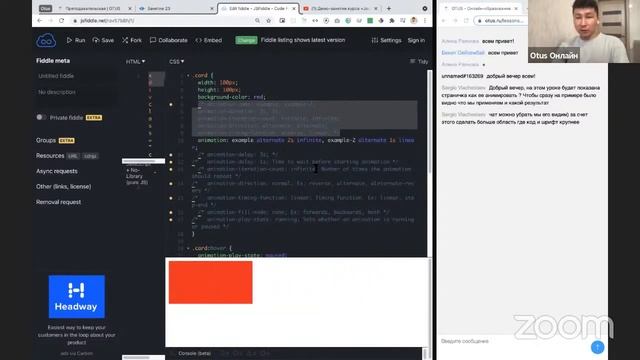Click the Headway advertisement image
Screen dimensions: 640x360
point(77,297)
